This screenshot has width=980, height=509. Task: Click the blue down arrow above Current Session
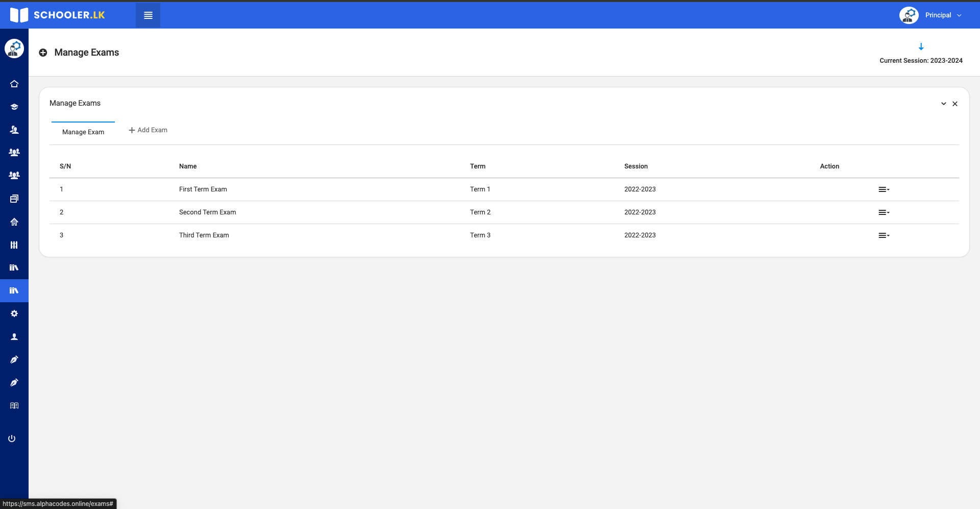(921, 47)
